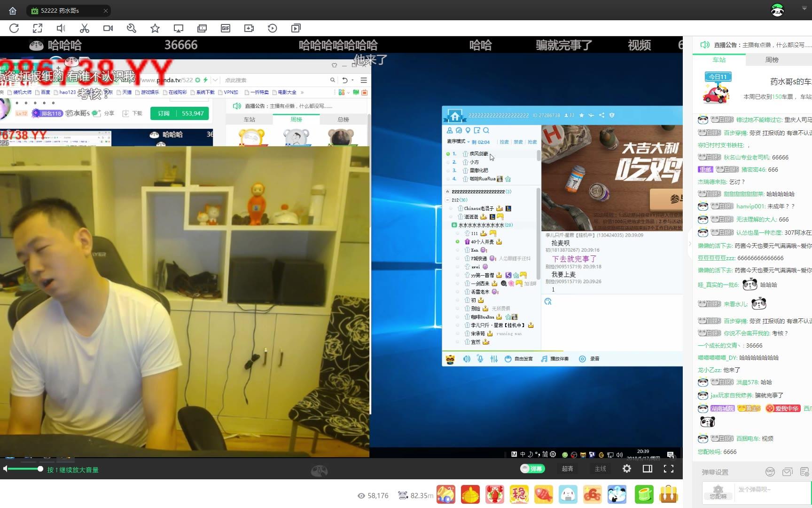Select user 疾风剑豪 in mic queue
Screen dimensions: 812x508
[x=479, y=154]
